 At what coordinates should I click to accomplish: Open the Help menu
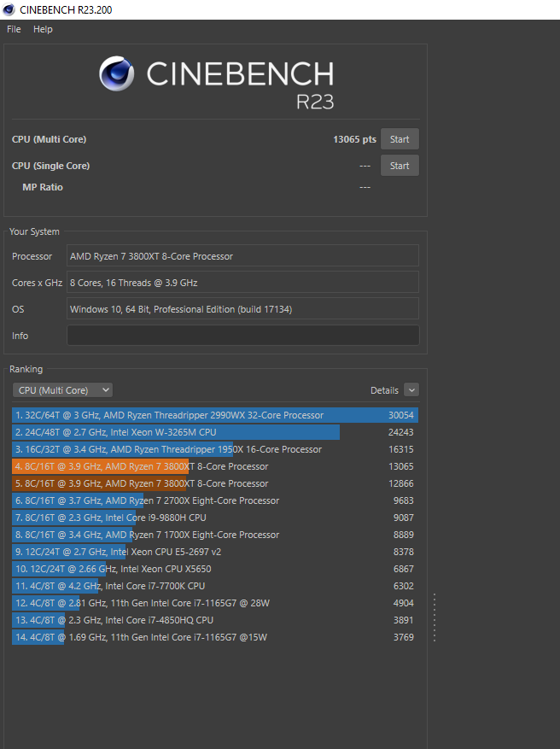(x=43, y=29)
